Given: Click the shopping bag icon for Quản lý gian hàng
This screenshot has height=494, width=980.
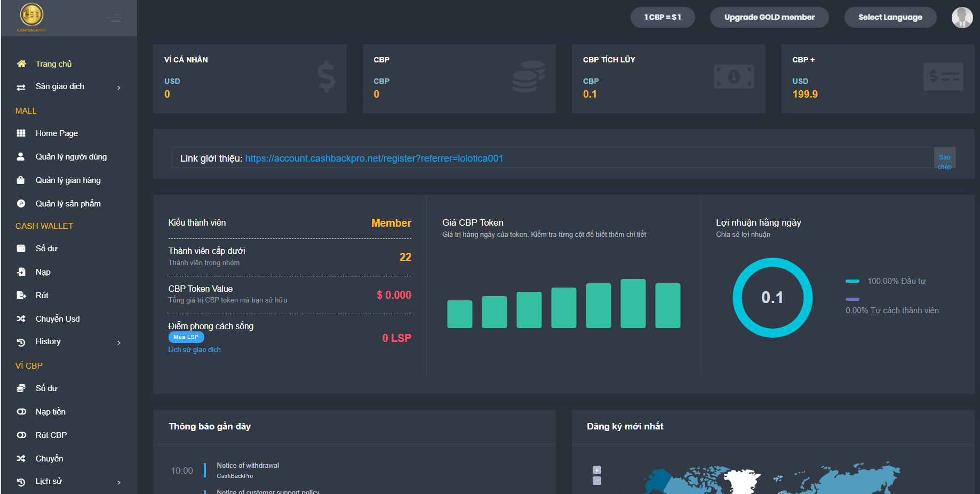Looking at the screenshot, I should (x=21, y=180).
